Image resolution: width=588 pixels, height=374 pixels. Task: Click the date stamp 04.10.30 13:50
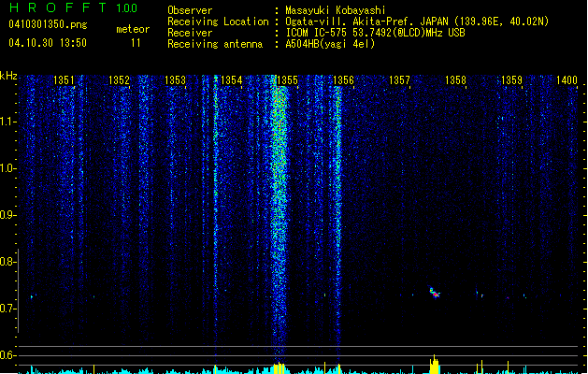(x=48, y=43)
